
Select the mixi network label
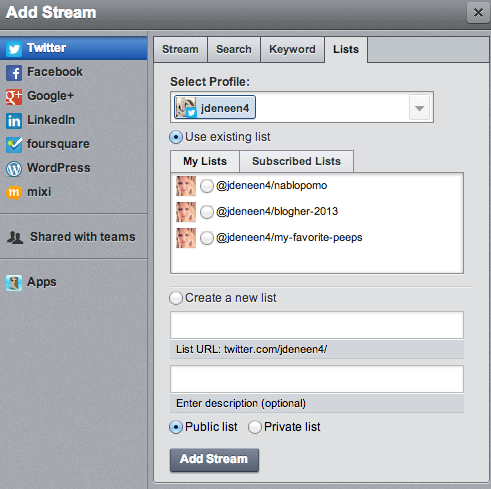39,192
